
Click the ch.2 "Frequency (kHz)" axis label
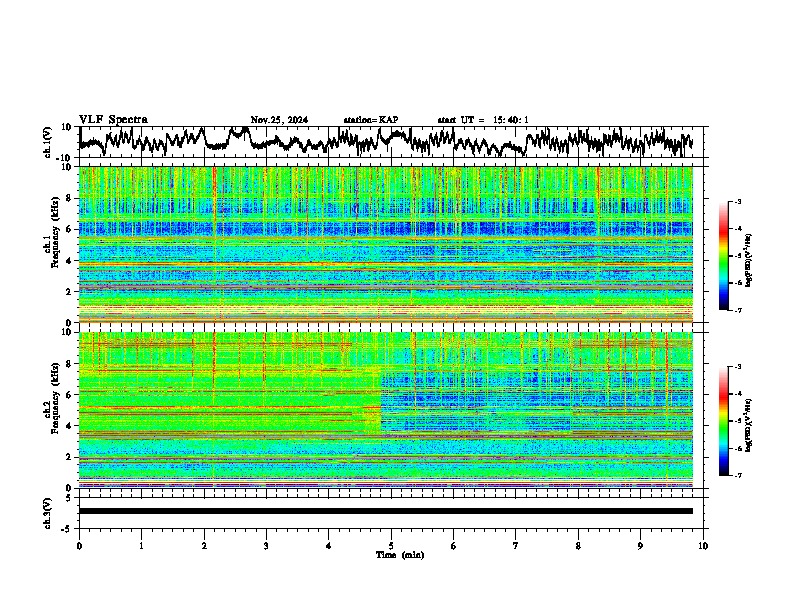point(55,398)
